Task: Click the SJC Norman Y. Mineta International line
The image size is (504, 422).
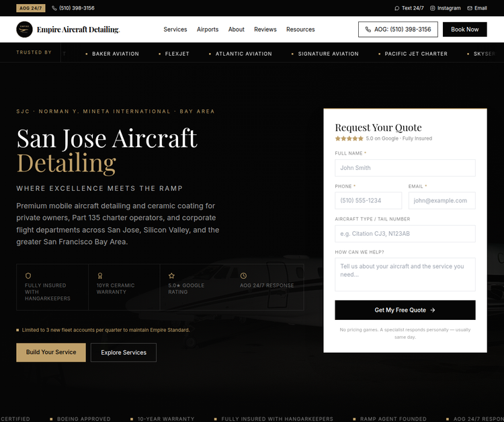Action: pos(116,112)
